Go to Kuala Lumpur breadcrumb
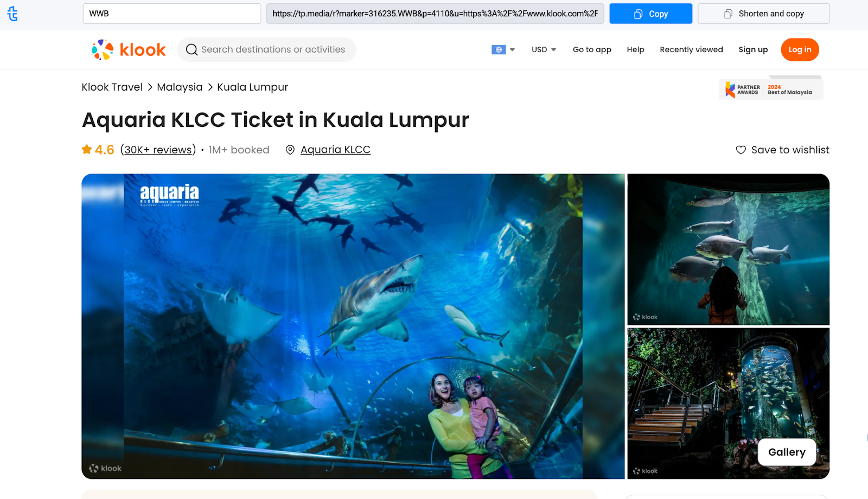 coord(252,87)
